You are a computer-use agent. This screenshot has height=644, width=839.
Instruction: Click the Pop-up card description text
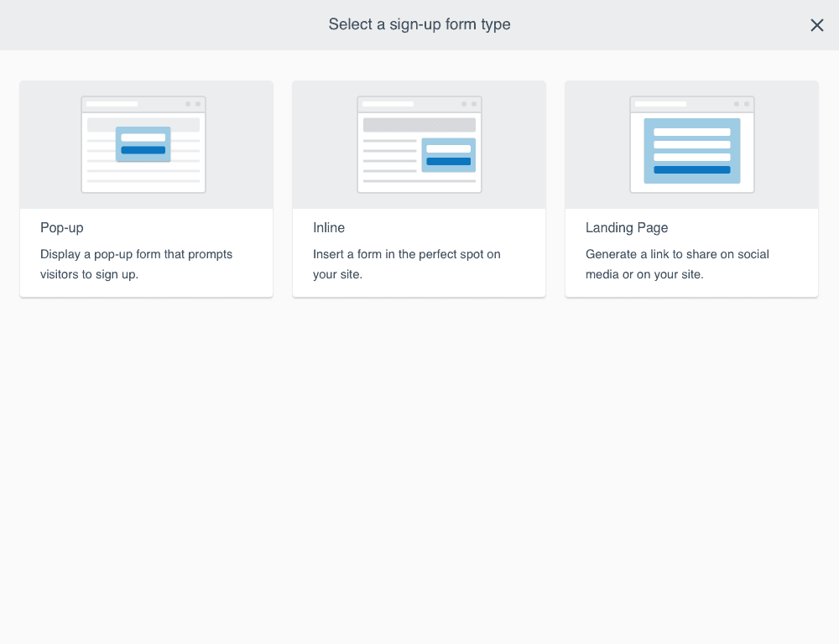tap(136, 264)
